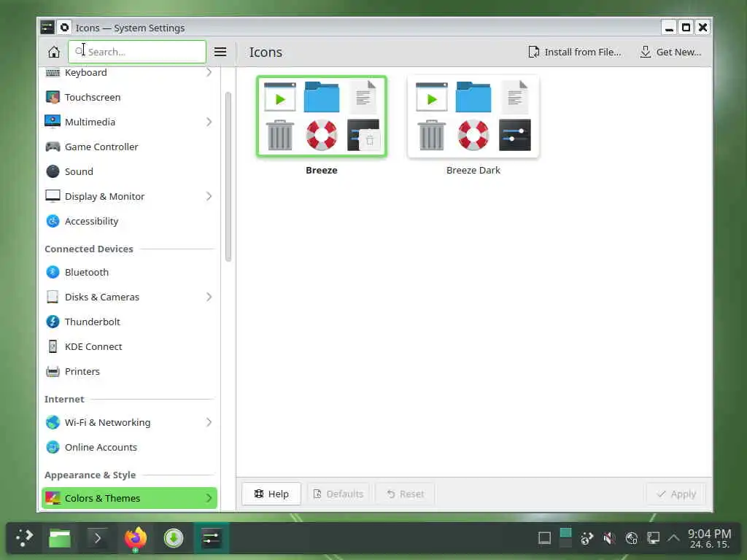Click the virtual desktop pager in the tray
Screen dimensions: 747x560
(565, 538)
